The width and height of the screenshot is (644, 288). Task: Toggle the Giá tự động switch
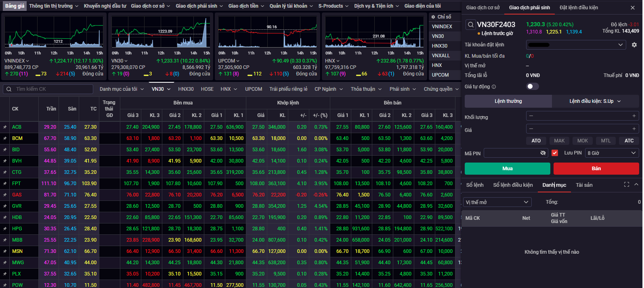coord(533,86)
